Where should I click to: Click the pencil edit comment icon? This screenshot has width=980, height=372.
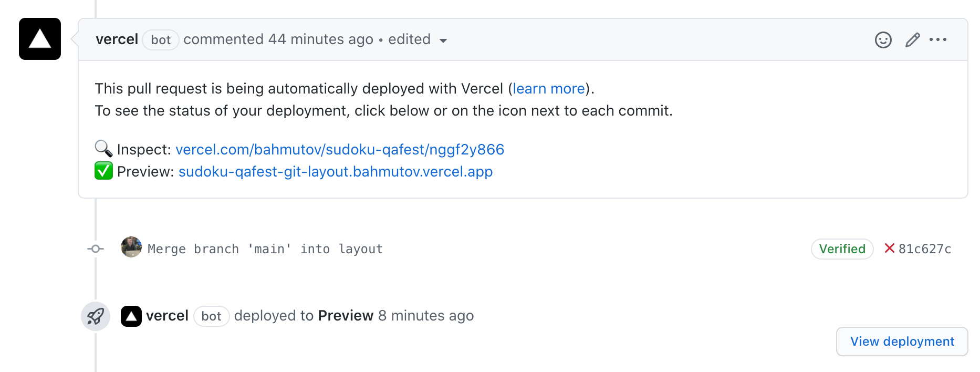912,40
